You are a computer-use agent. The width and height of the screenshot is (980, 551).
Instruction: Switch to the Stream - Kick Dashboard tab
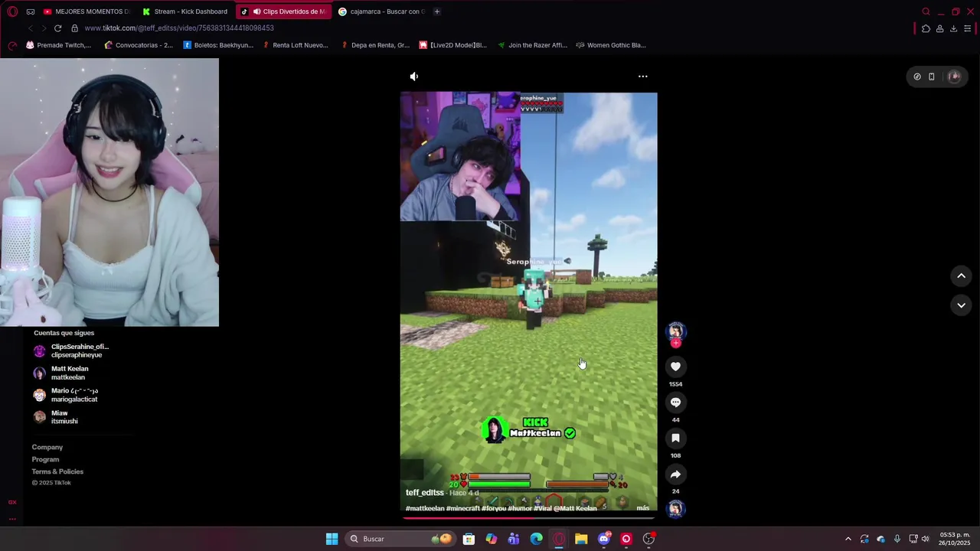coord(185,11)
